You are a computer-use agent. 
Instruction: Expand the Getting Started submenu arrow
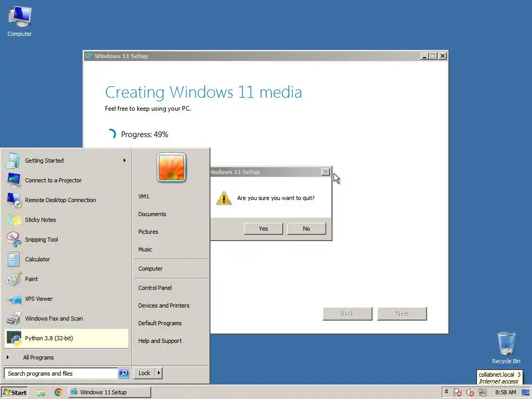[125, 160]
